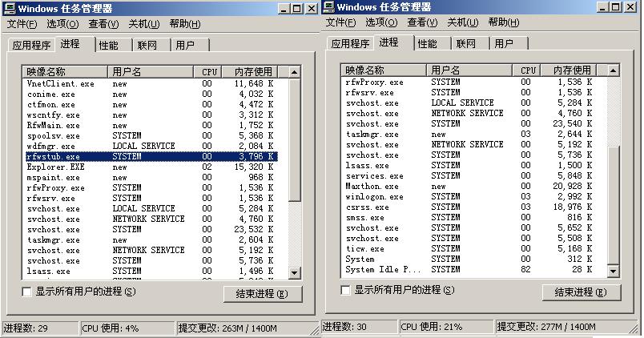Select wscntfy.exe process row
644x338 pixels.
tap(151, 115)
